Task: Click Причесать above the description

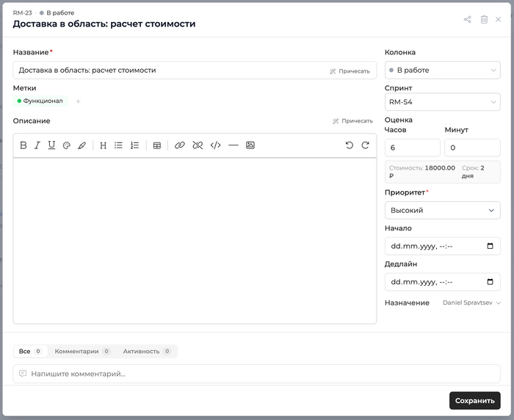Action: 352,121
